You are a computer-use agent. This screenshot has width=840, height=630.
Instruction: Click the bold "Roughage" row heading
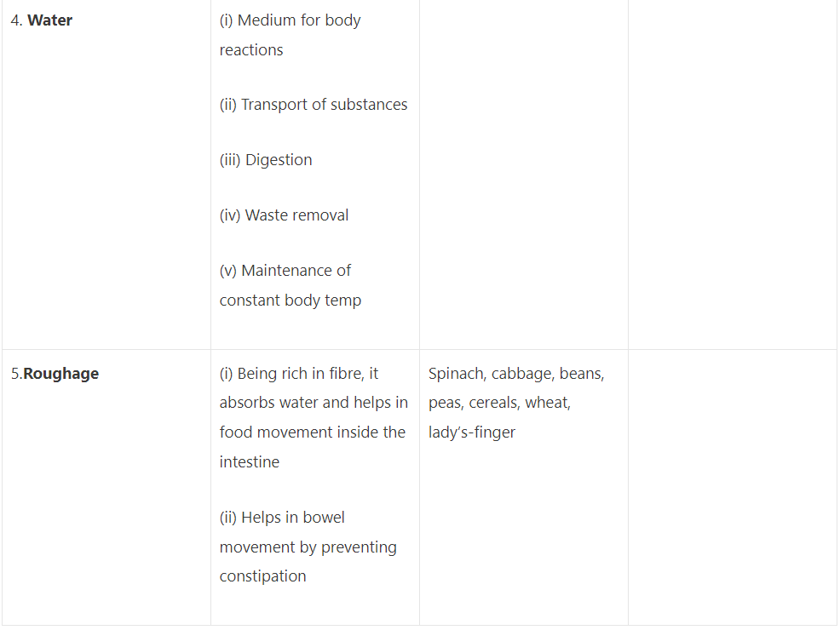point(60,374)
